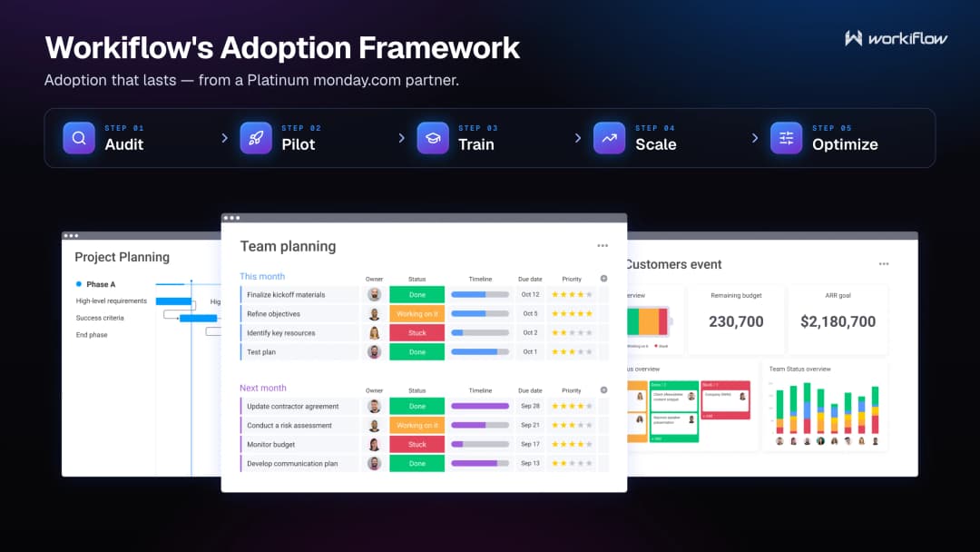Click owner avatar for Identify key resources
The image size is (980, 552).
[x=375, y=332]
